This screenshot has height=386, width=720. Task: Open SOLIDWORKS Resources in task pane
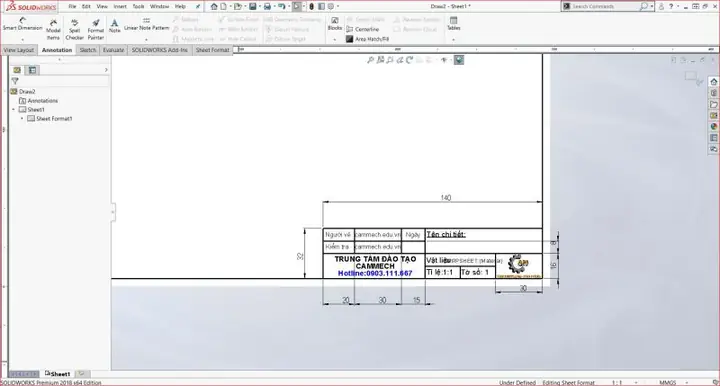tap(714, 82)
